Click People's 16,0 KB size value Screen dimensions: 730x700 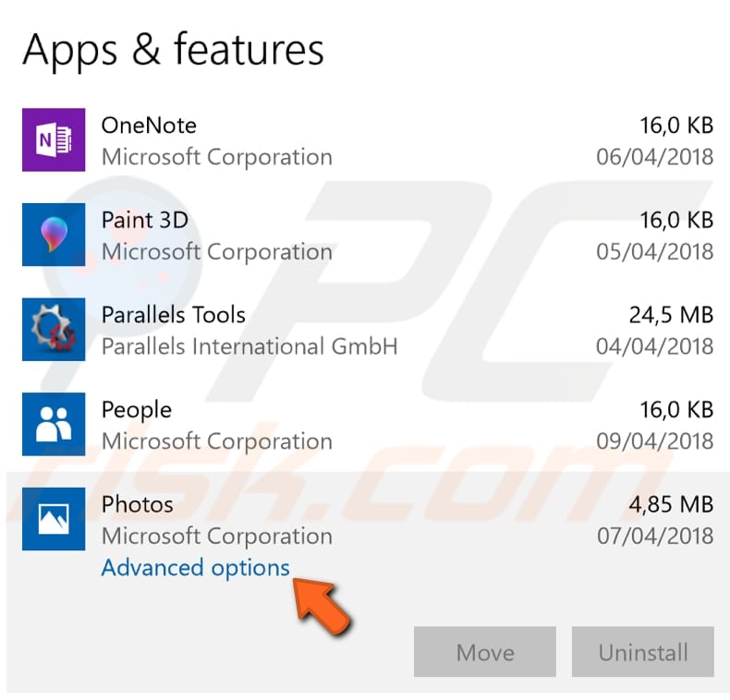[676, 410]
